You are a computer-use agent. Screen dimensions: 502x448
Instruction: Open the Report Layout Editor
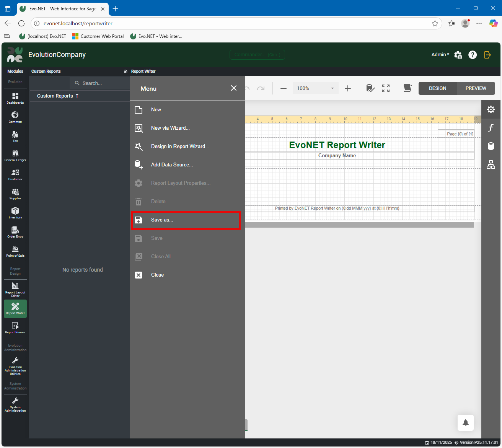pos(15,289)
